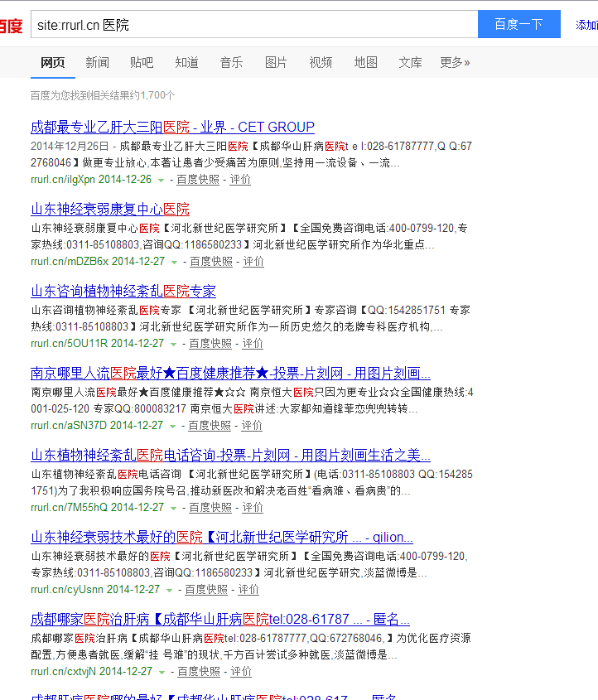Click the Baidu logo at top left
This screenshot has height=700, width=598.
tap(11, 26)
